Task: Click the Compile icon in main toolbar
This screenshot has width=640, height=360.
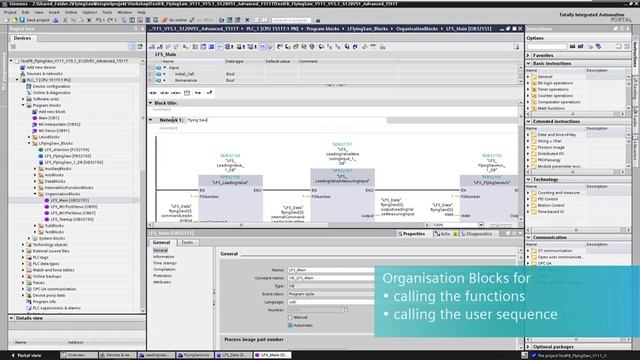Action: [124, 20]
